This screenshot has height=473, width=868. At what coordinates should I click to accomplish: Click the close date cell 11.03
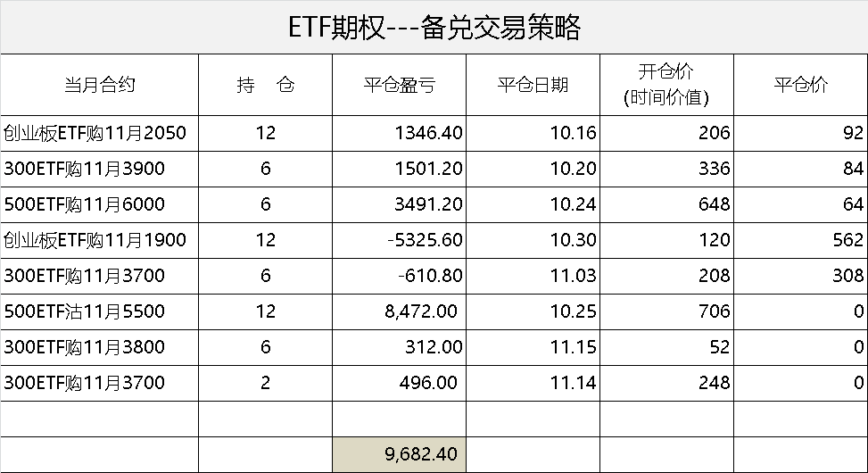pyautogui.click(x=533, y=276)
